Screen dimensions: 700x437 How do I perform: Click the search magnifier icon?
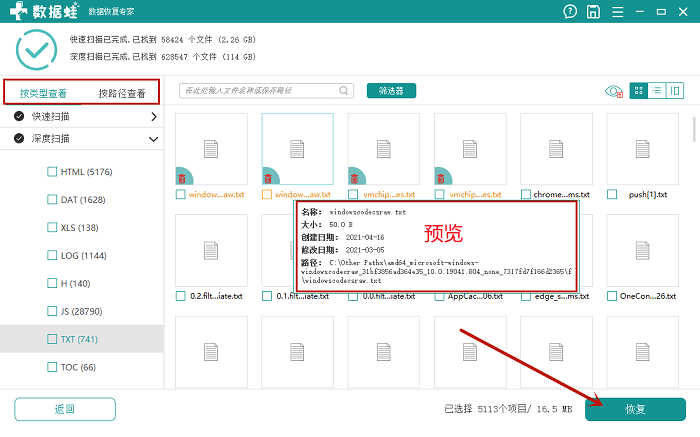coord(343,91)
